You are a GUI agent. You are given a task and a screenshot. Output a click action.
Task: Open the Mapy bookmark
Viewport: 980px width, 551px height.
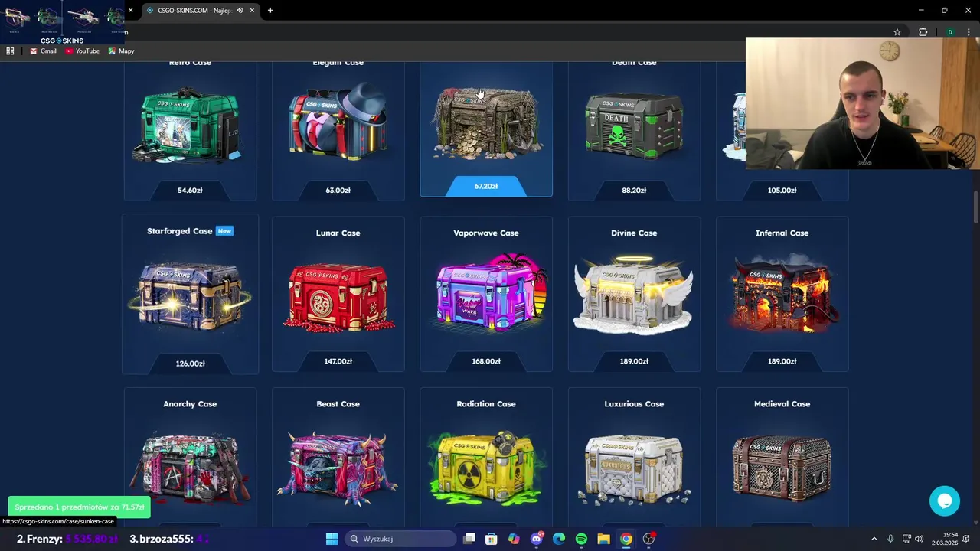[x=121, y=51]
